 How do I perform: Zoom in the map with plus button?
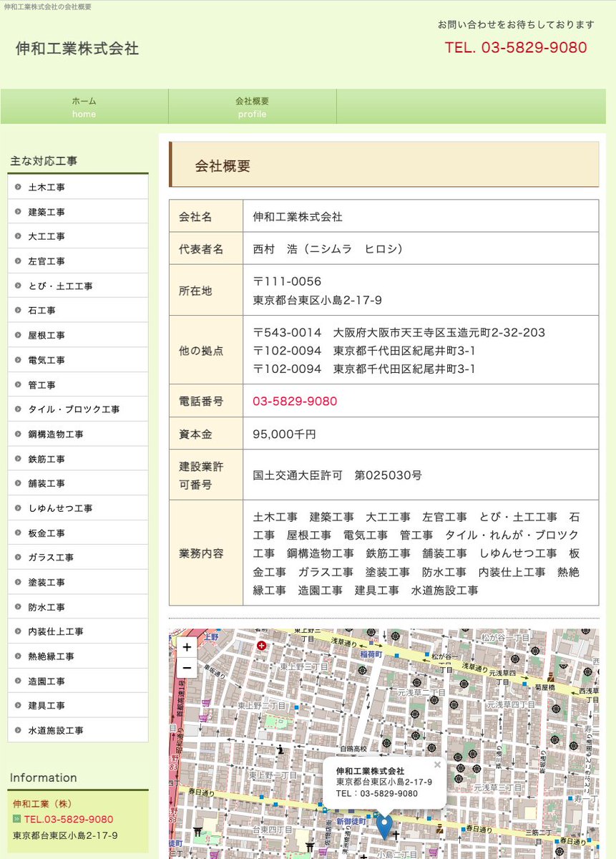186,647
